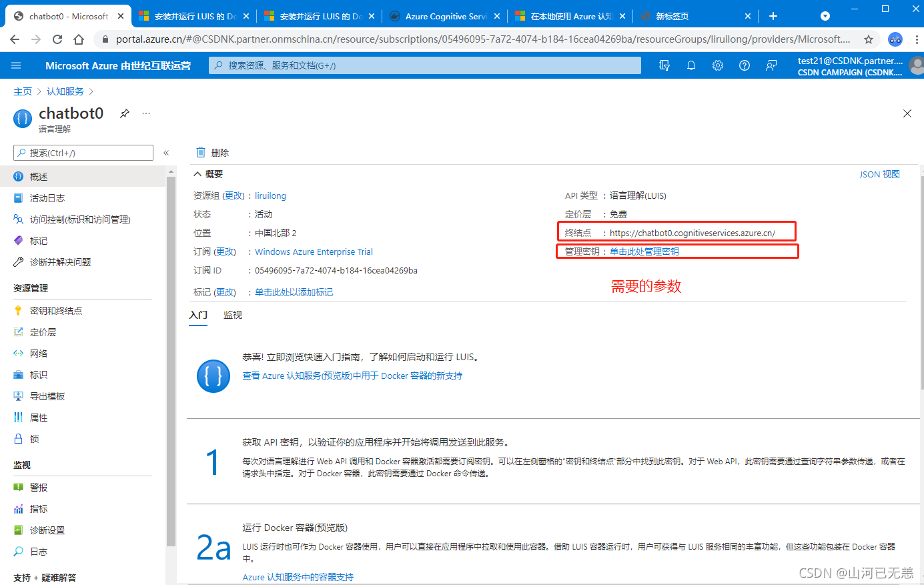Viewport: 924px width, 585px height.
Task: Open the JSON 视图 link
Action: (x=879, y=174)
